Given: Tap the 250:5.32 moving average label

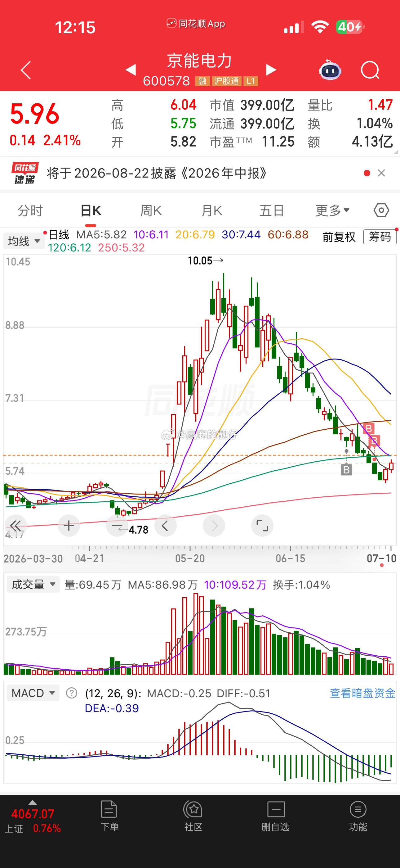Looking at the screenshot, I should click(121, 248).
